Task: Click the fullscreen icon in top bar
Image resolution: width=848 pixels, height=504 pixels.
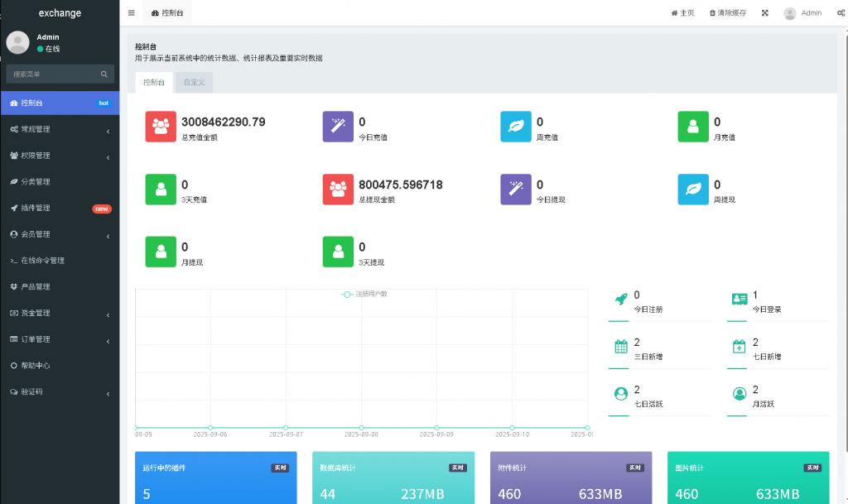Action: click(x=764, y=13)
